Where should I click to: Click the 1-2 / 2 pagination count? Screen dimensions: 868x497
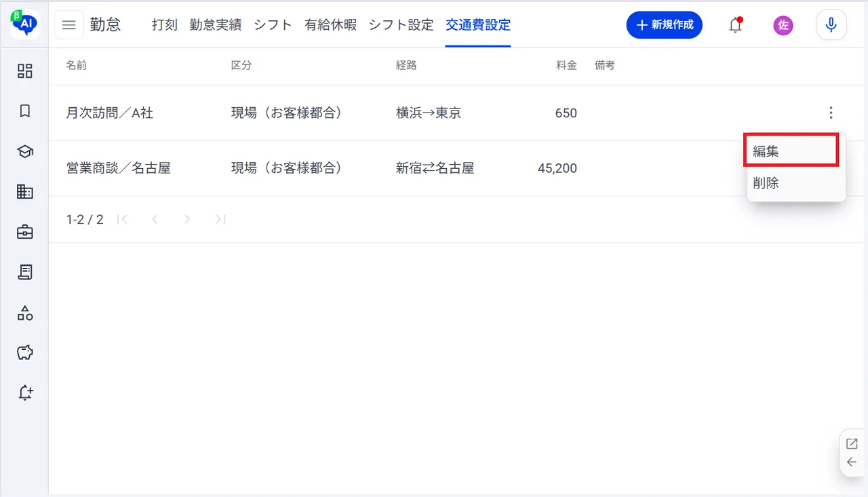click(x=85, y=219)
